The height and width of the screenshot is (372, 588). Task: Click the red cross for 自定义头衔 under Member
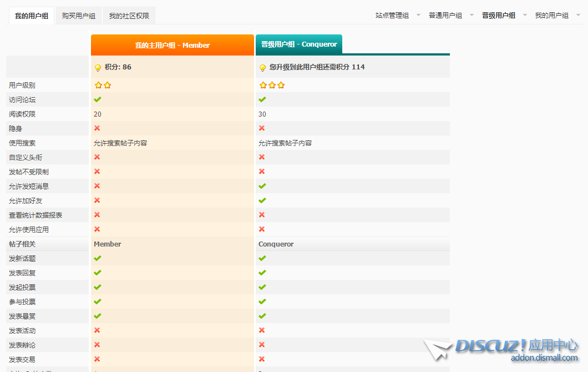click(97, 157)
